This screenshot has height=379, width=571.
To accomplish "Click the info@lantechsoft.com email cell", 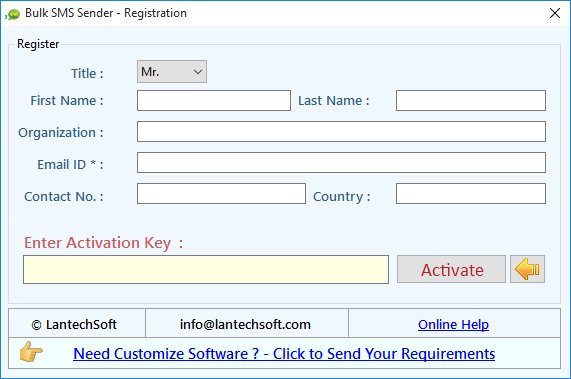I will coord(247,323).
